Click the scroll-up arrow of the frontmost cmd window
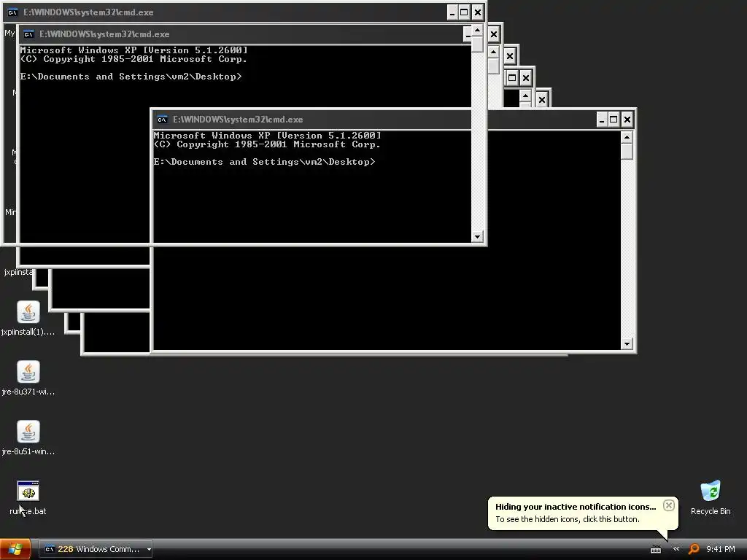The height and width of the screenshot is (560, 747). tap(627, 138)
